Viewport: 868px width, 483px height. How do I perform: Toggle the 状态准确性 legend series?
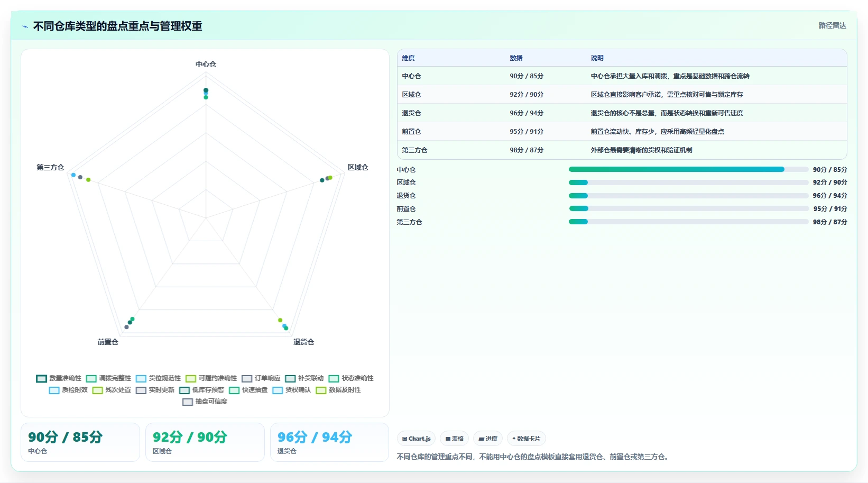[x=351, y=378]
